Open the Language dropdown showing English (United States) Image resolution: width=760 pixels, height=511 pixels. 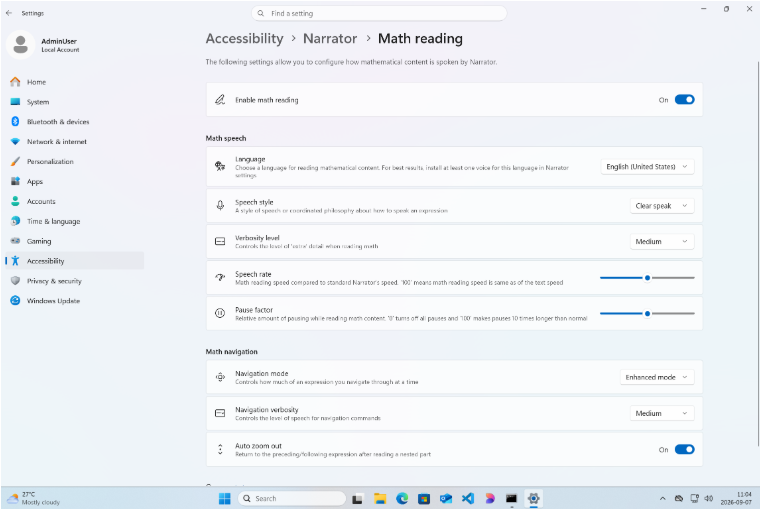tap(647, 167)
